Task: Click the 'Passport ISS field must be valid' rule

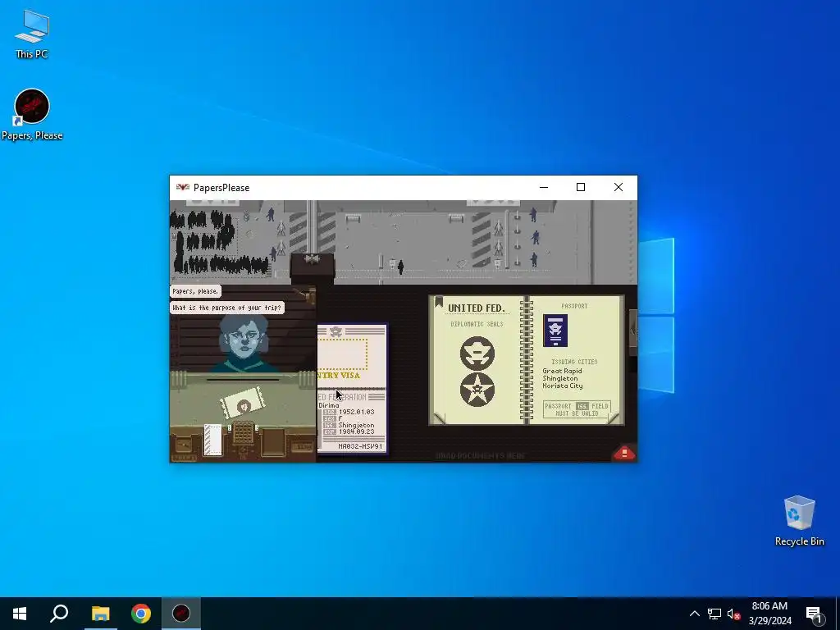Action: point(577,410)
